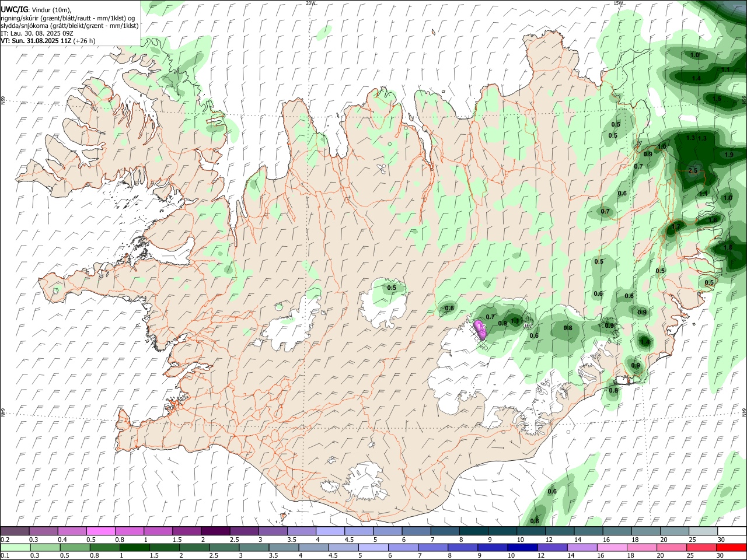747x560 pixels.
Task: Click the magenta snow patch on the glacier
Action: point(480,330)
